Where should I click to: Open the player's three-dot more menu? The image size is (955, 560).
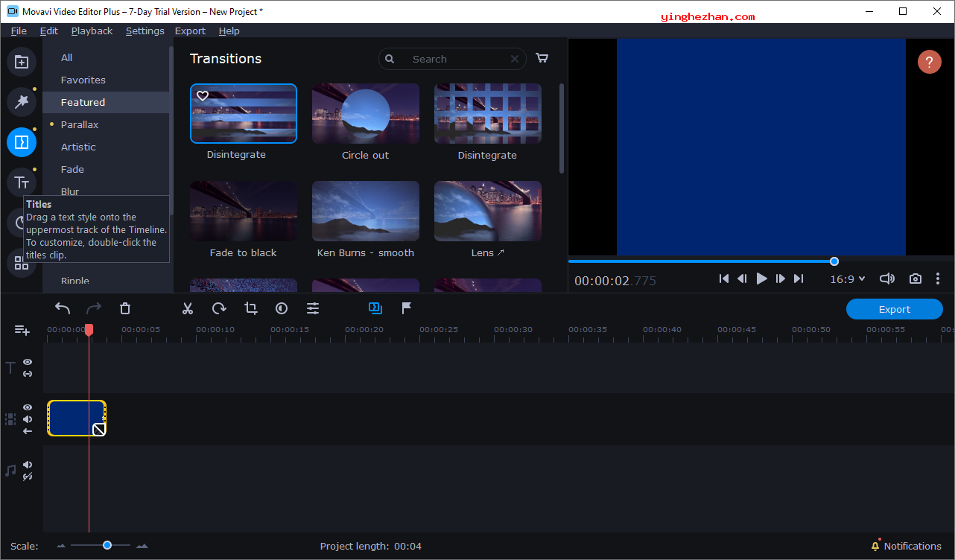point(938,279)
